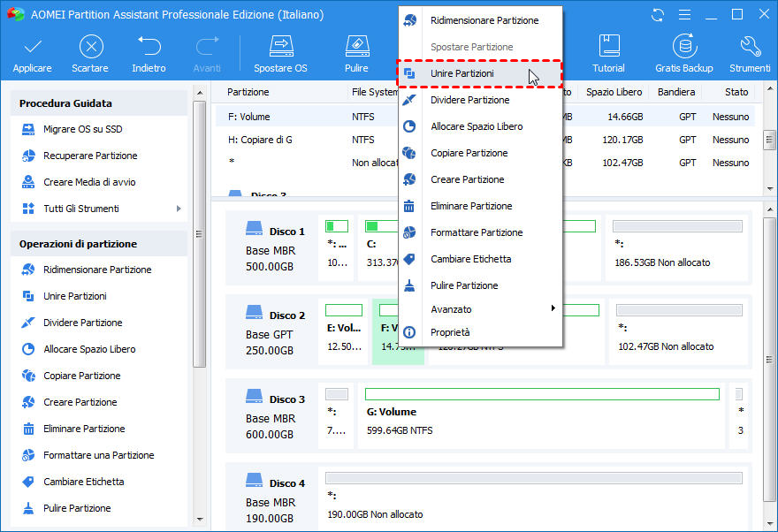Sort by the Partizione column header

click(248, 92)
